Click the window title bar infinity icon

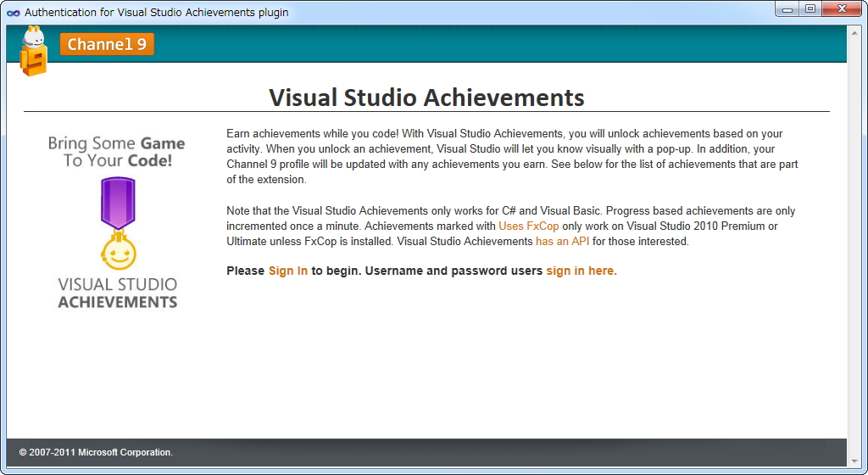14,13
